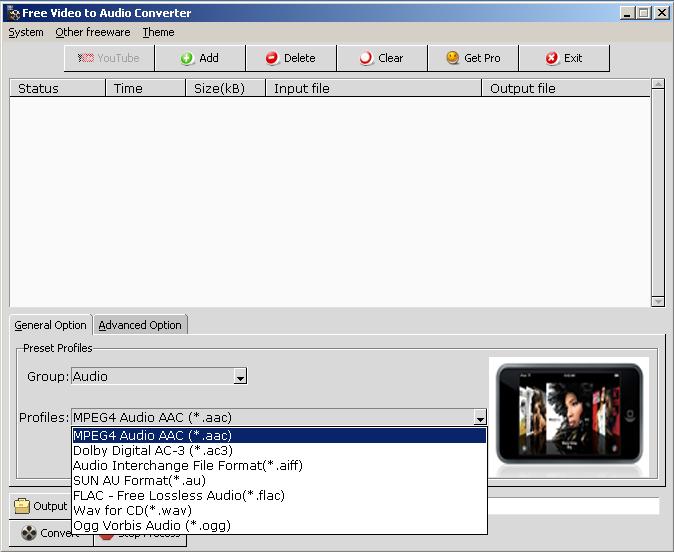Clear the list with the Clear button
Image resolution: width=674 pixels, height=552 pixels.
point(383,58)
